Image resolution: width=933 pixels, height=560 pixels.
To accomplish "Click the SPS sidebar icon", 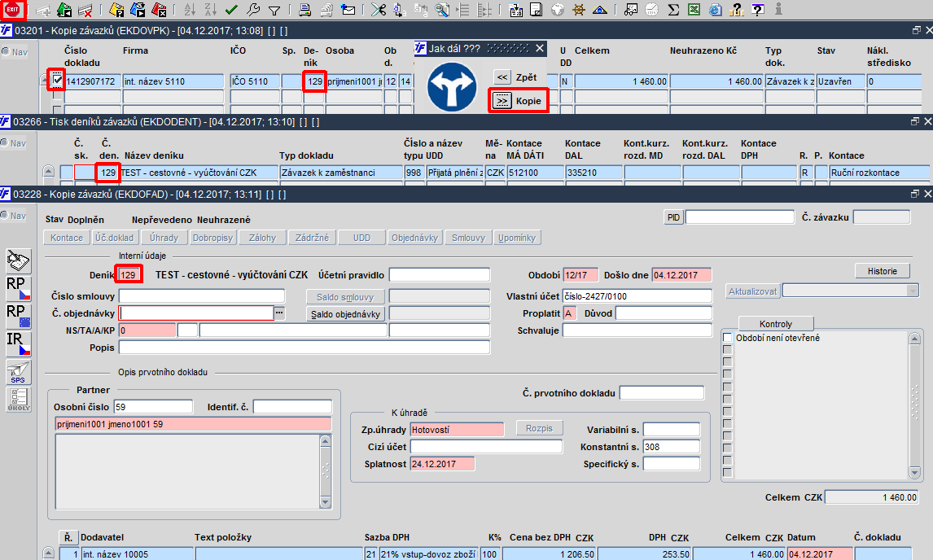I will [x=19, y=373].
